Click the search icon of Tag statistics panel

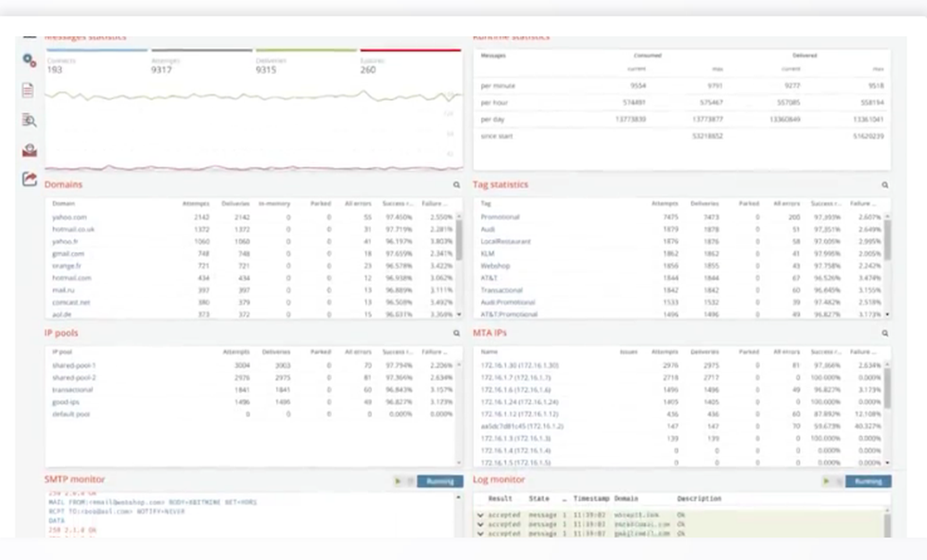pyautogui.click(x=885, y=185)
